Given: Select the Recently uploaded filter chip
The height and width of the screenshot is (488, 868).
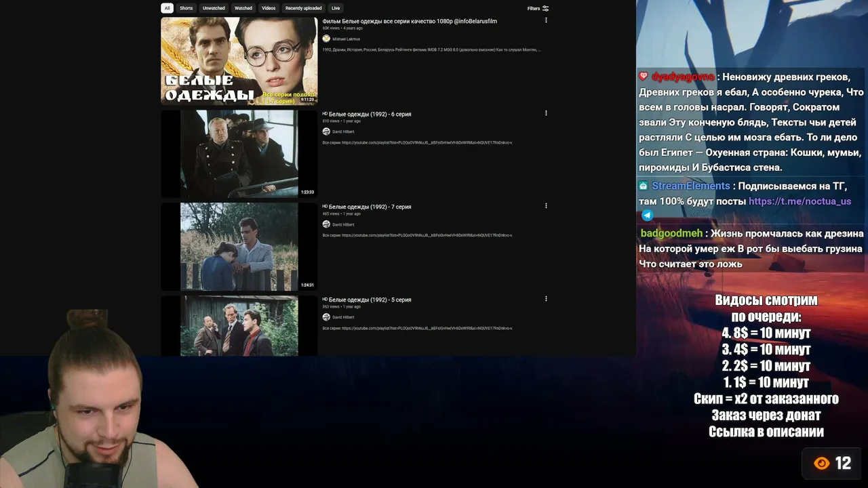Looking at the screenshot, I should pyautogui.click(x=303, y=8).
